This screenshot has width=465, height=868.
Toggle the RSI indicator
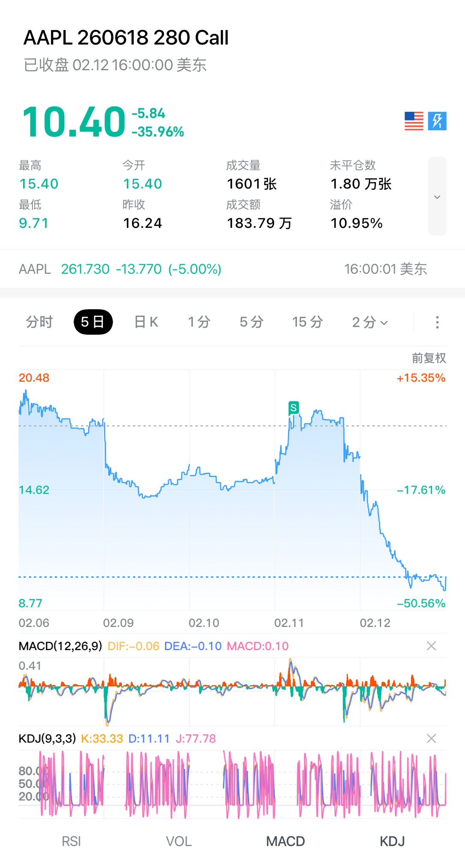pos(71,841)
